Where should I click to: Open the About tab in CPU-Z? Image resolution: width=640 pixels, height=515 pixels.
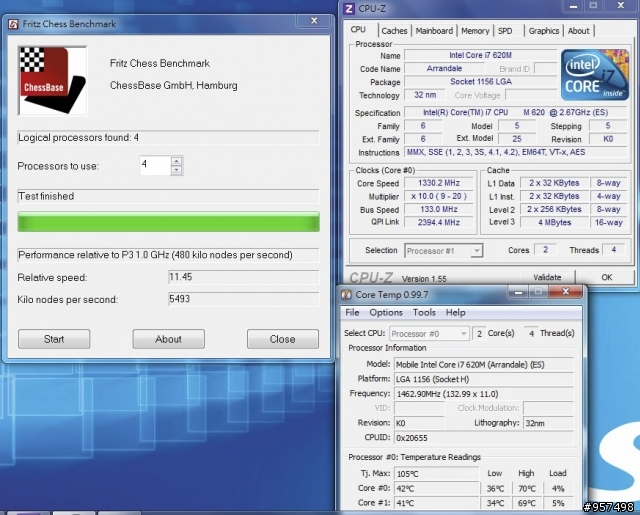click(x=578, y=31)
